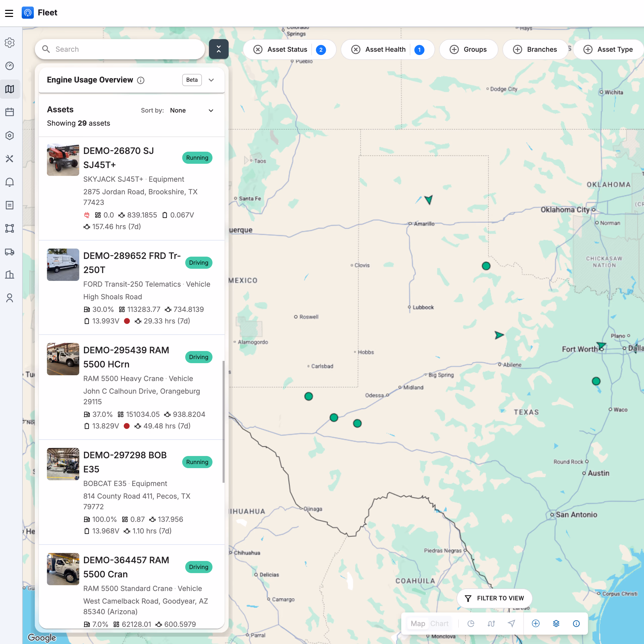Open the DEMO-364457 RAM 5500 Cran thumbnail

(63, 569)
